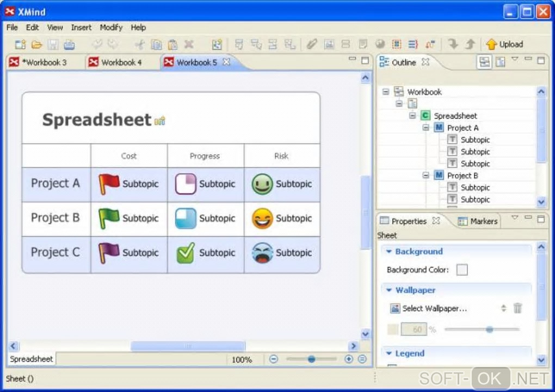
Task: Click the Insert Subtopic toolbar icon
Action: coord(256,44)
